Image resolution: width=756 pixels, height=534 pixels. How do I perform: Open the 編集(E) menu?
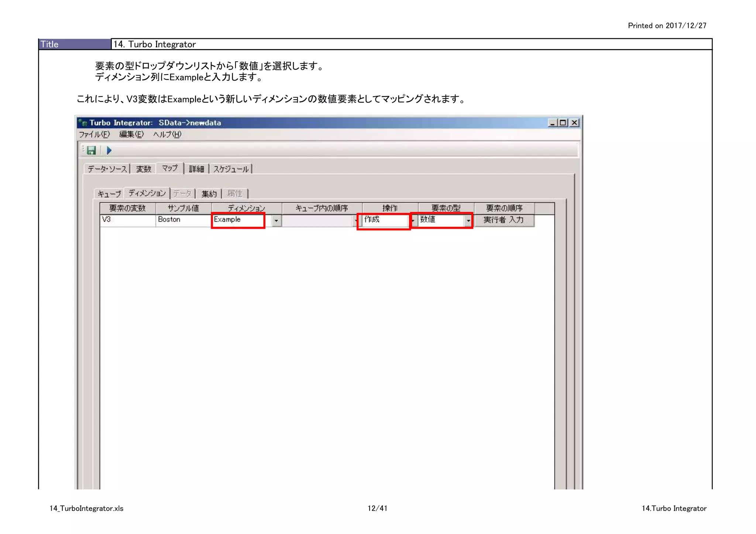(131, 134)
